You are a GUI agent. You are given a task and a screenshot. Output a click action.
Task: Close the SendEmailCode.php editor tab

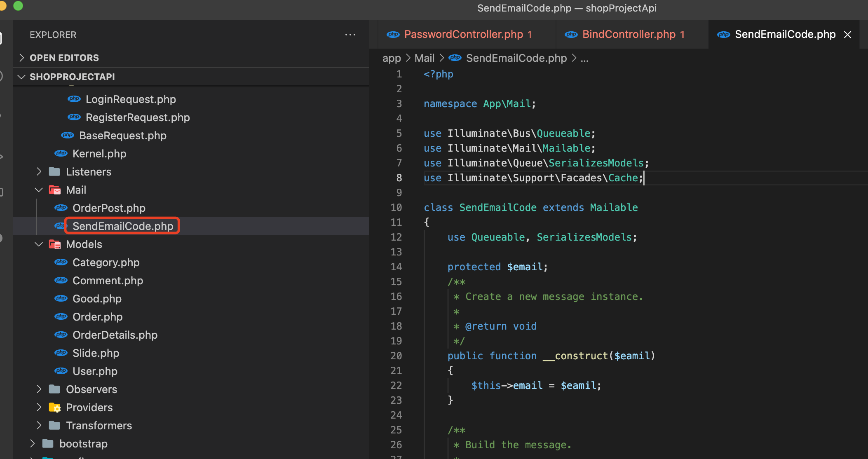point(847,35)
